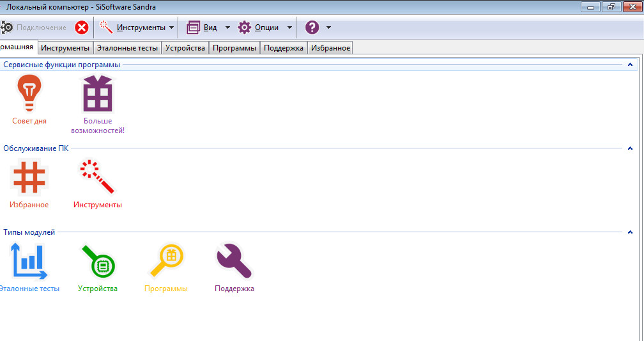Switch to the Поддержка tab
Image resolution: width=644 pixels, height=341 pixels.
284,48
